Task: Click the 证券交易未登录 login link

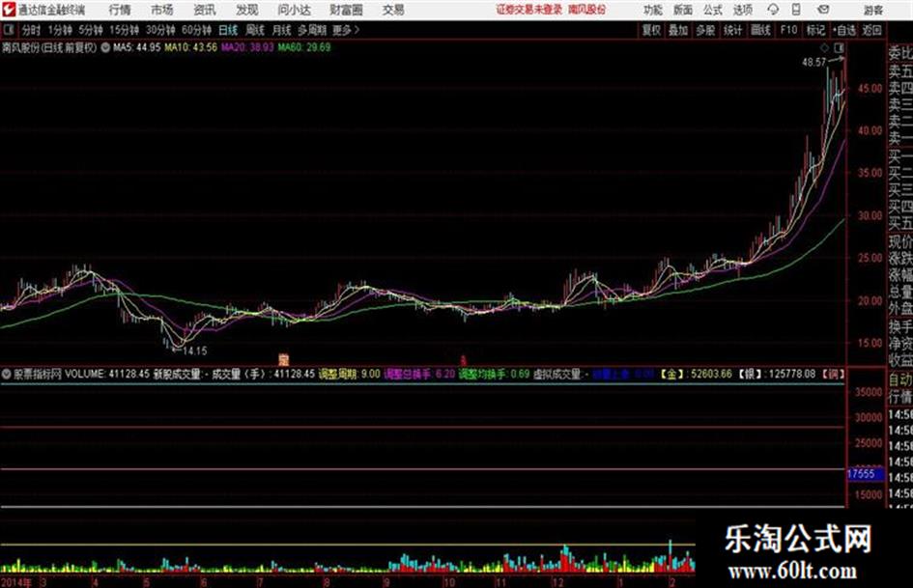Action: coord(529,10)
